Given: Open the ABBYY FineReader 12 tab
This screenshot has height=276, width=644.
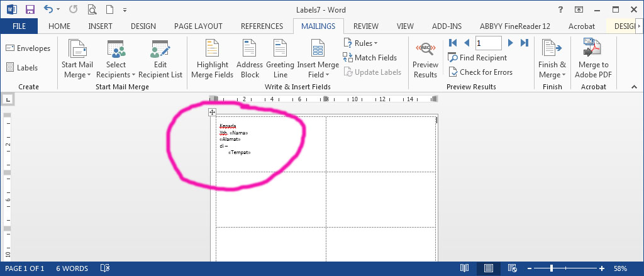Looking at the screenshot, I should (515, 26).
